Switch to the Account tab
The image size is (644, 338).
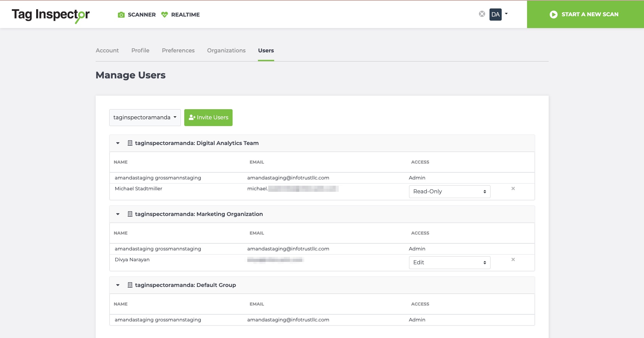pyautogui.click(x=107, y=50)
